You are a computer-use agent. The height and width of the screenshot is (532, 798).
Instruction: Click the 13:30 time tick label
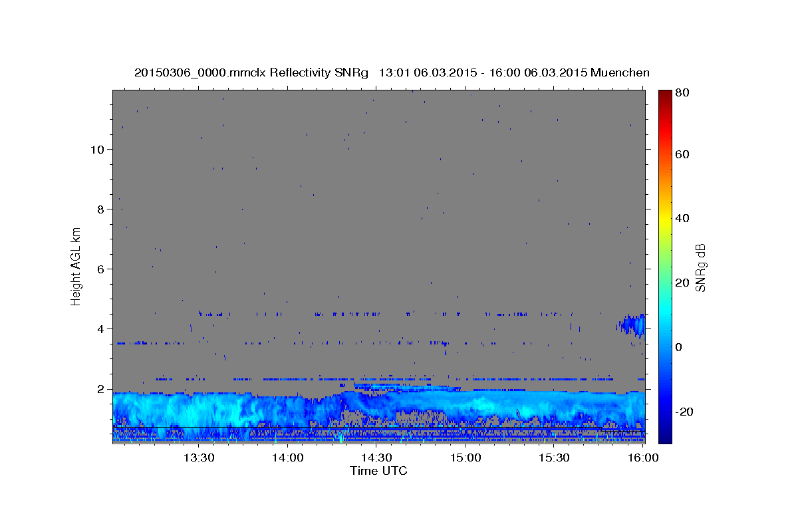(198, 458)
